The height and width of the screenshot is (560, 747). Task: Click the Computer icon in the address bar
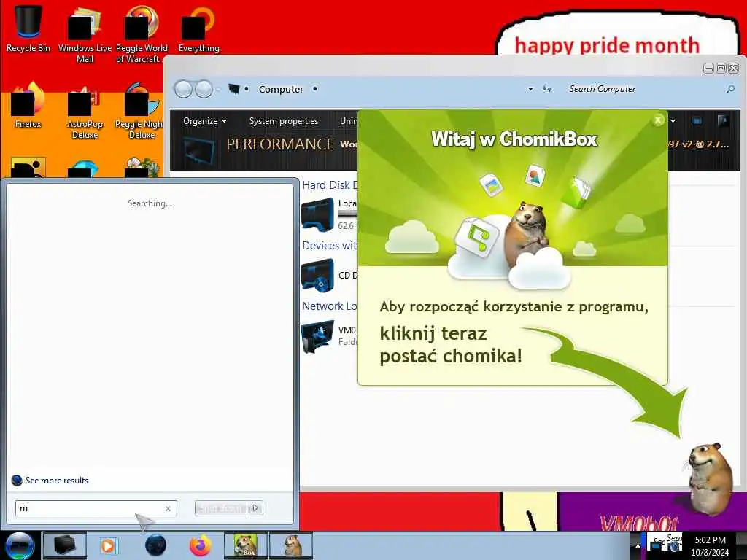coord(234,89)
